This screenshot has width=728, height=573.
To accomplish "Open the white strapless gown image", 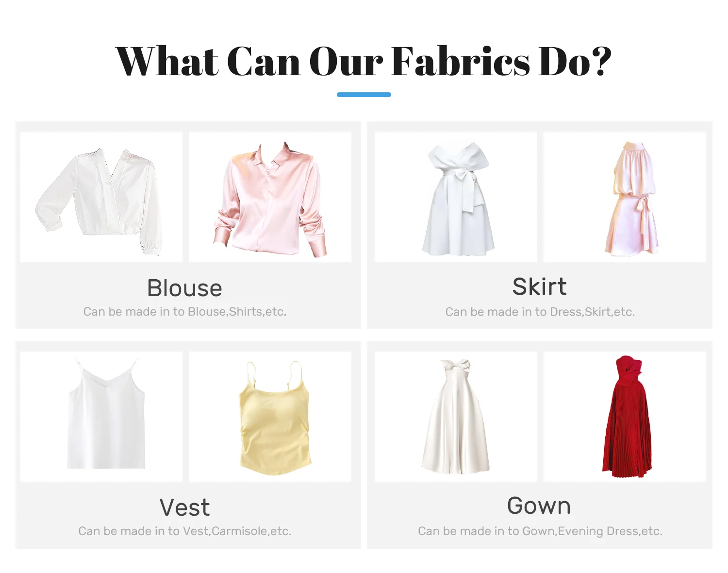I will (x=456, y=417).
